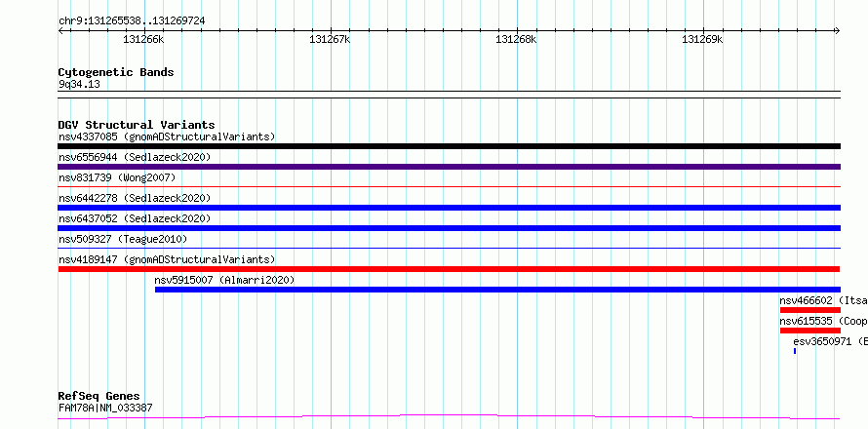Click the FAM78A|NM_033387 gene label

pos(105,408)
